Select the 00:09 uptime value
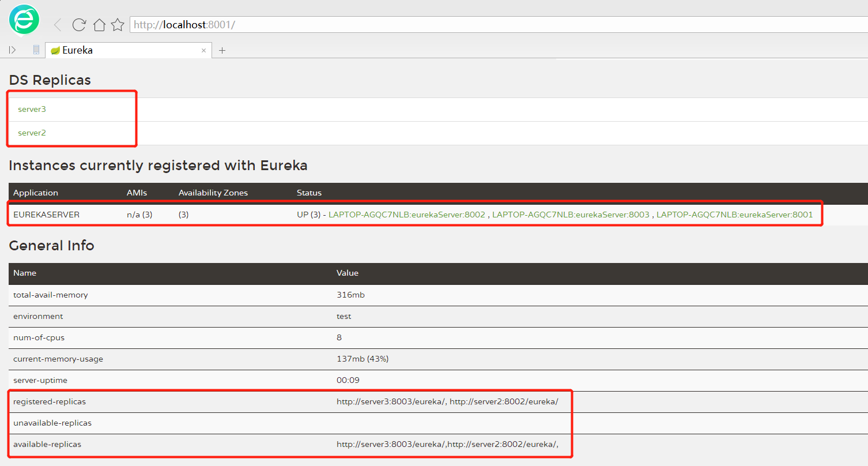The image size is (868, 466). 348,381
